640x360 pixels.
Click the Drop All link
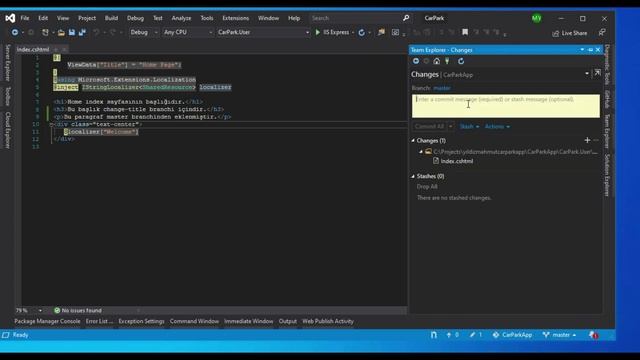[427, 187]
